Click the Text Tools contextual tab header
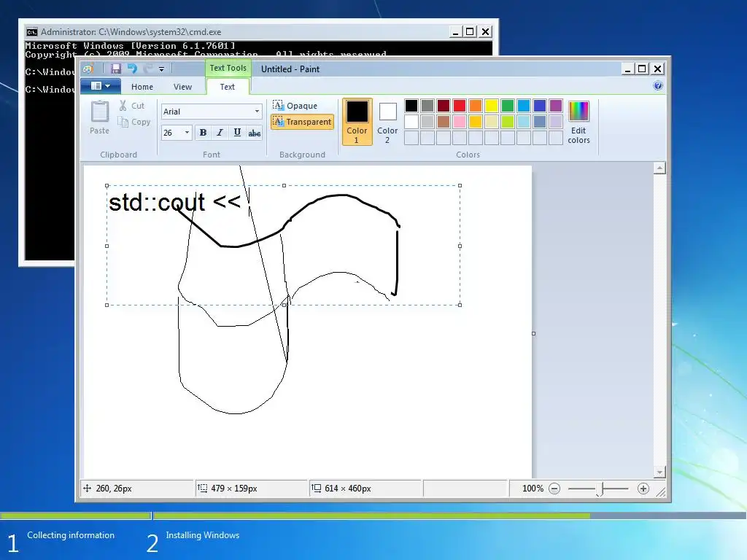747x560 pixels. (228, 68)
